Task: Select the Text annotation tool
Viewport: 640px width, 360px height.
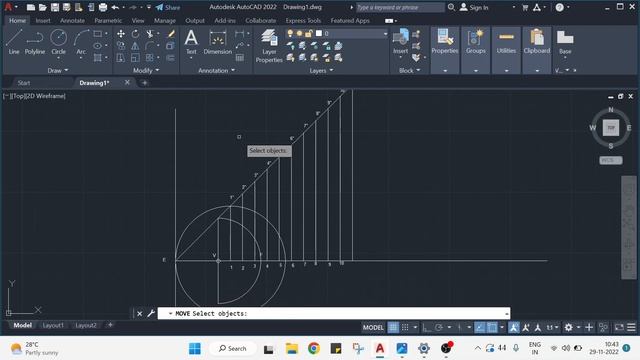Action: coord(191,42)
